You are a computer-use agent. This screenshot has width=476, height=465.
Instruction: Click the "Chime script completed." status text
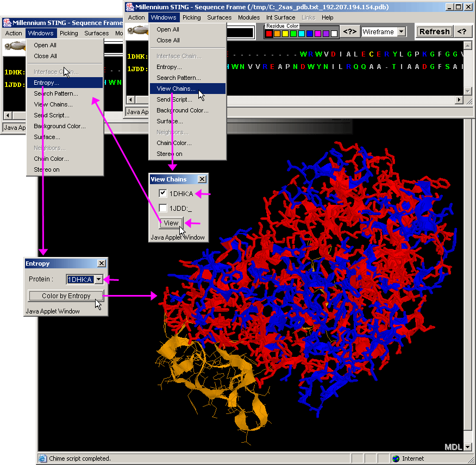click(x=80, y=458)
